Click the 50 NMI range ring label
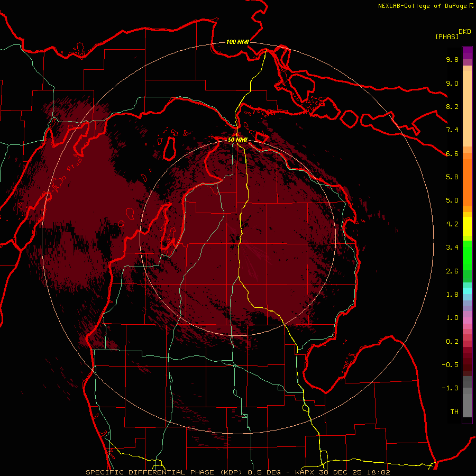Image resolution: width=476 pixels, height=476 pixels. [237, 140]
